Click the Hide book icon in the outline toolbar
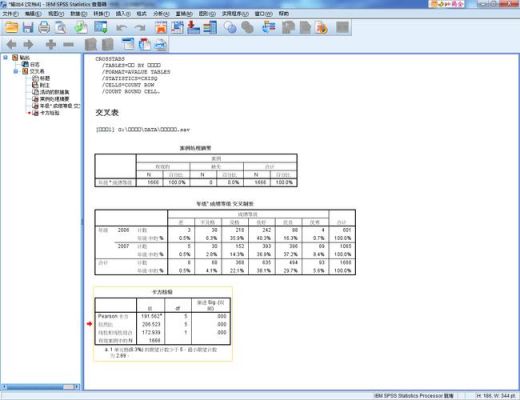The height and width of the screenshot is (400, 520). 108,44
